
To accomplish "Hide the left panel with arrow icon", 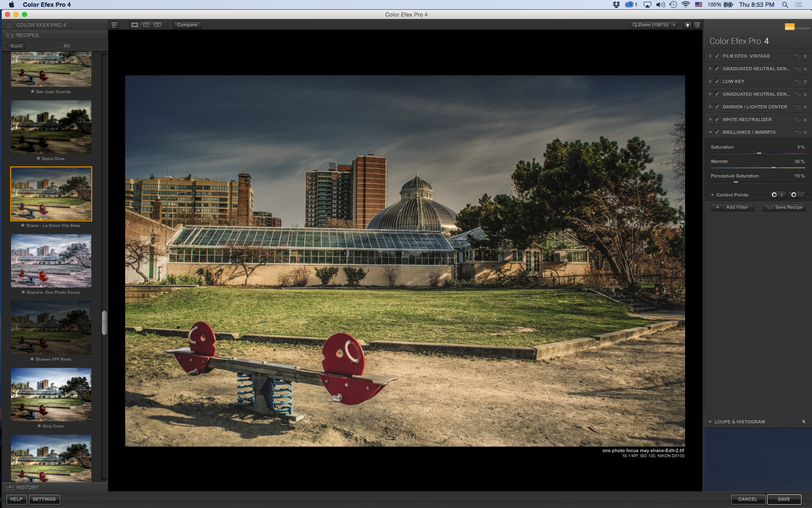I will [115, 25].
